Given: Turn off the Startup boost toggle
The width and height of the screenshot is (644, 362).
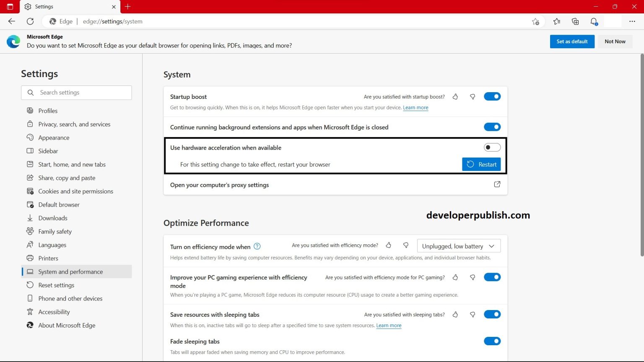Looking at the screenshot, I should (492, 96).
